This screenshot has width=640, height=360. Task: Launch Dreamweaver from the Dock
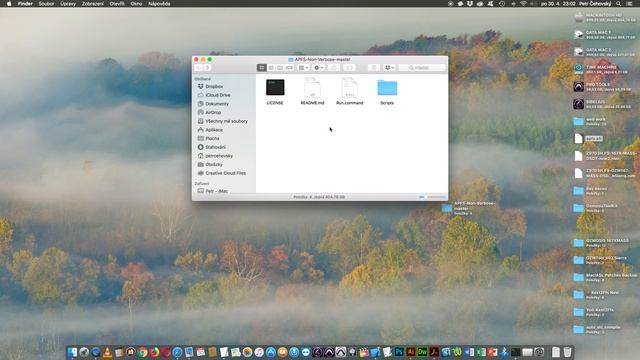click(x=422, y=352)
